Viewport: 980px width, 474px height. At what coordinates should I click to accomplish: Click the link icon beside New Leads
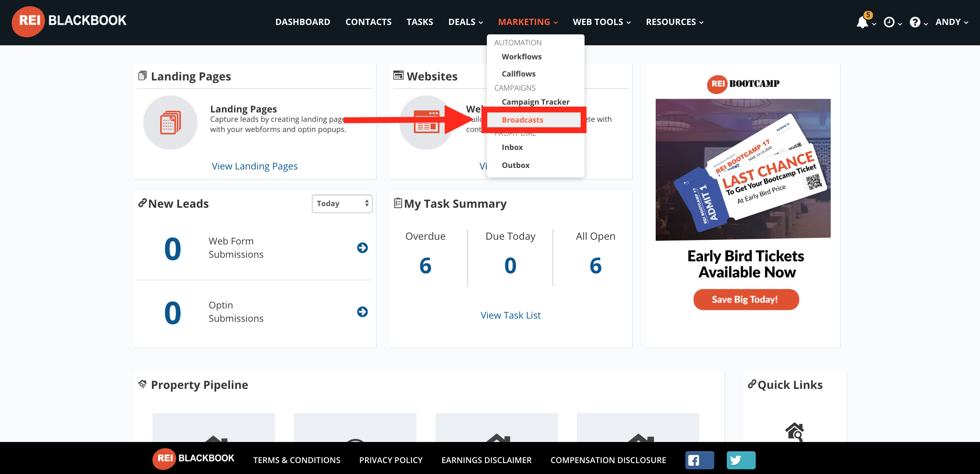142,203
